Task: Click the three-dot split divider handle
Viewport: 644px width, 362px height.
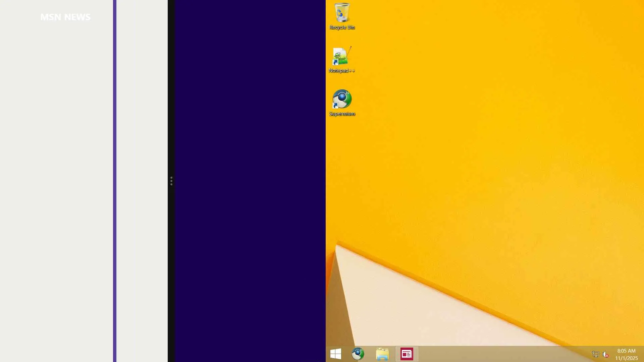Action: pos(171,181)
